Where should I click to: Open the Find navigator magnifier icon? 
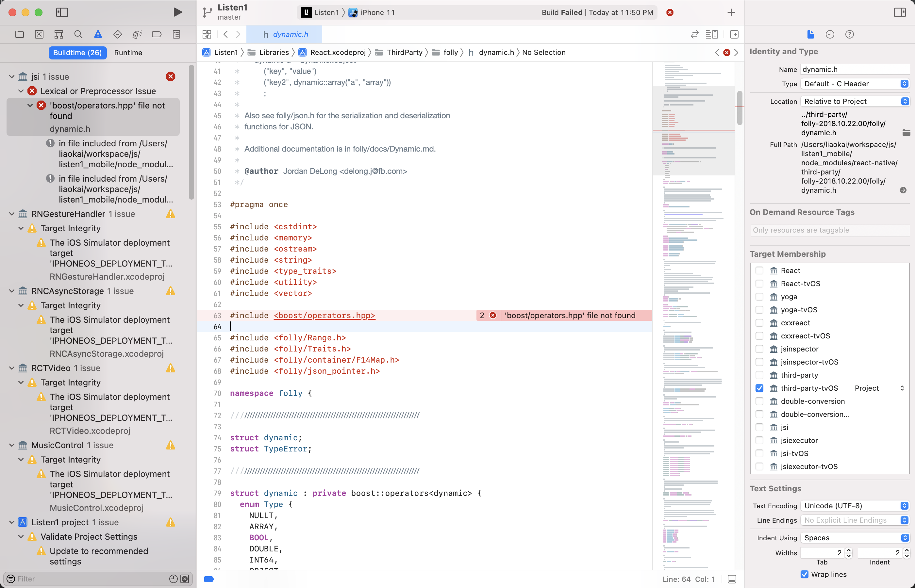point(78,34)
